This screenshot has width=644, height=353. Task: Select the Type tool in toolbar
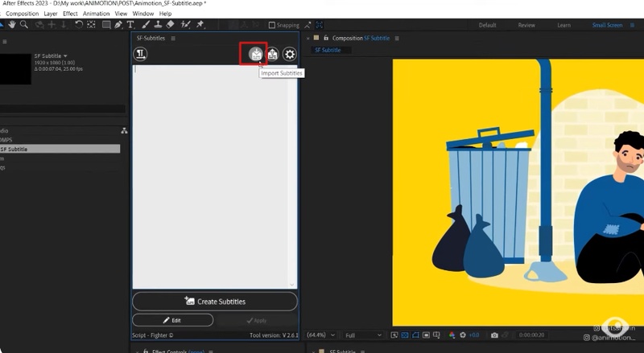(x=130, y=25)
